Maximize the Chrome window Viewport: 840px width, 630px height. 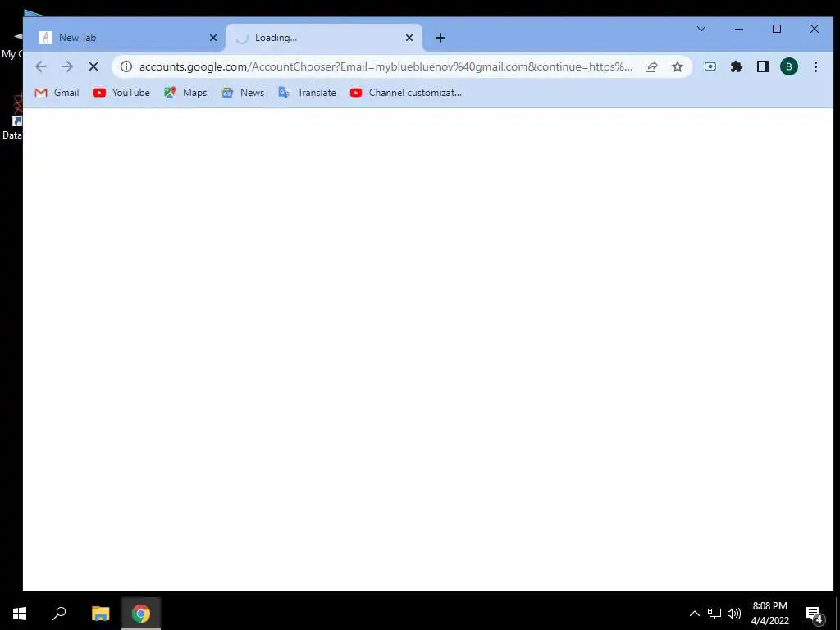tap(777, 29)
